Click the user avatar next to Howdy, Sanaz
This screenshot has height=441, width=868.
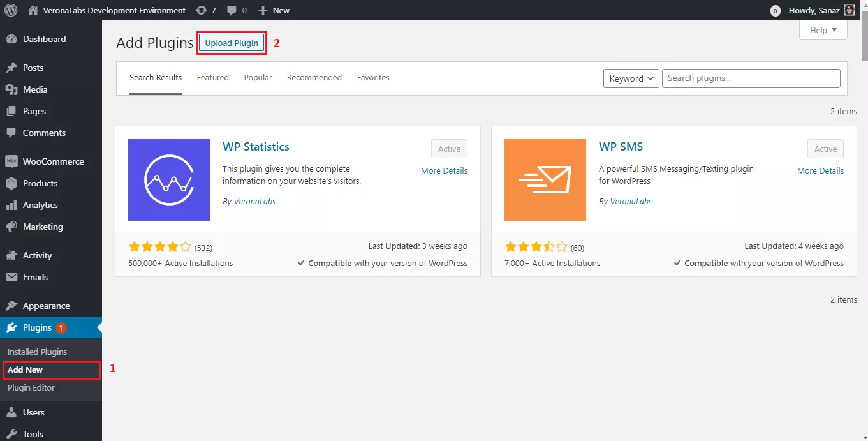[x=850, y=10]
